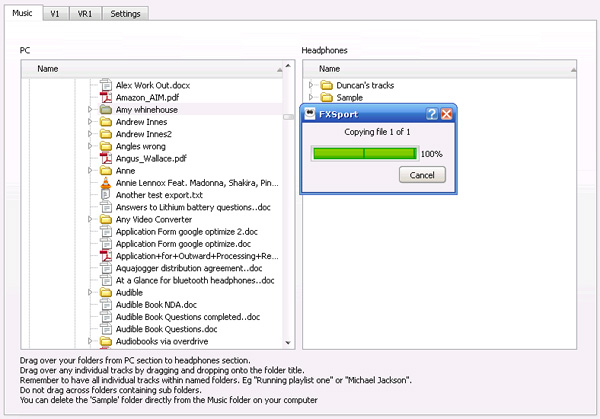Cancel the file copy operation
Image resolution: width=600 pixels, height=419 pixels.
[x=422, y=175]
